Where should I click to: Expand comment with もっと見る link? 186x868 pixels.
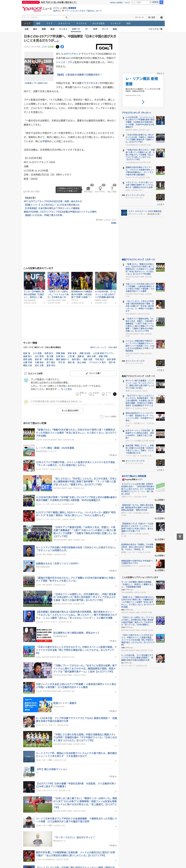(x=66, y=389)
